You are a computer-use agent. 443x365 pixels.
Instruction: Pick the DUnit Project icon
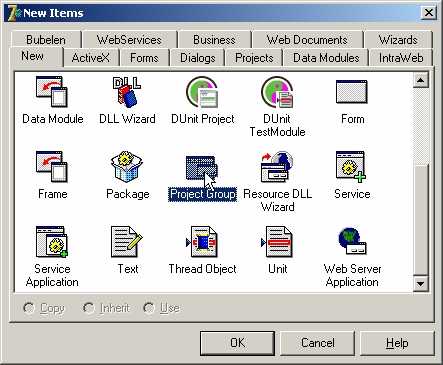tap(202, 92)
